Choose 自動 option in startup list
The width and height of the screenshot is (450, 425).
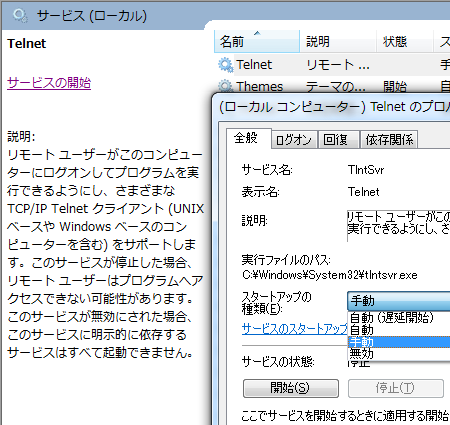pyautogui.click(x=398, y=330)
